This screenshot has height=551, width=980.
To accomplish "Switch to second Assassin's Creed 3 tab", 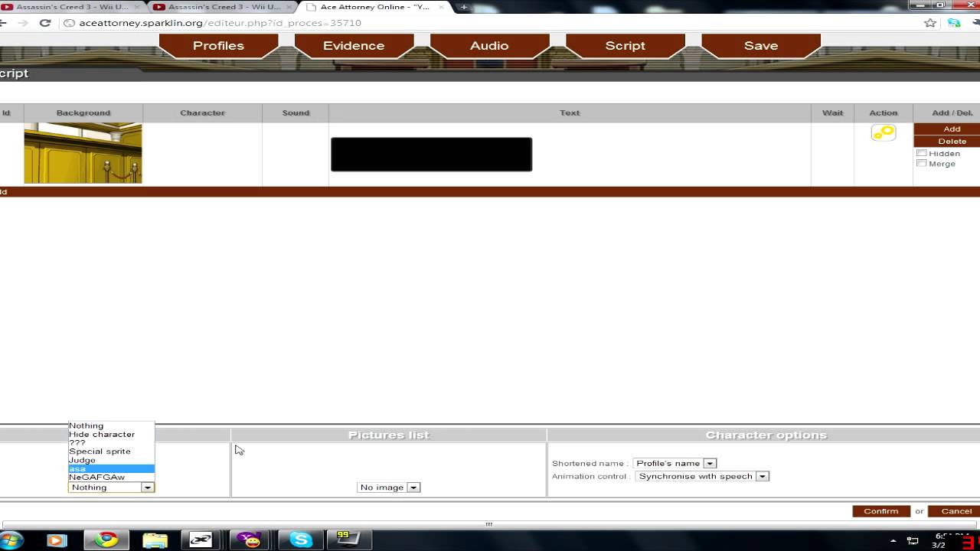I will (x=224, y=7).
